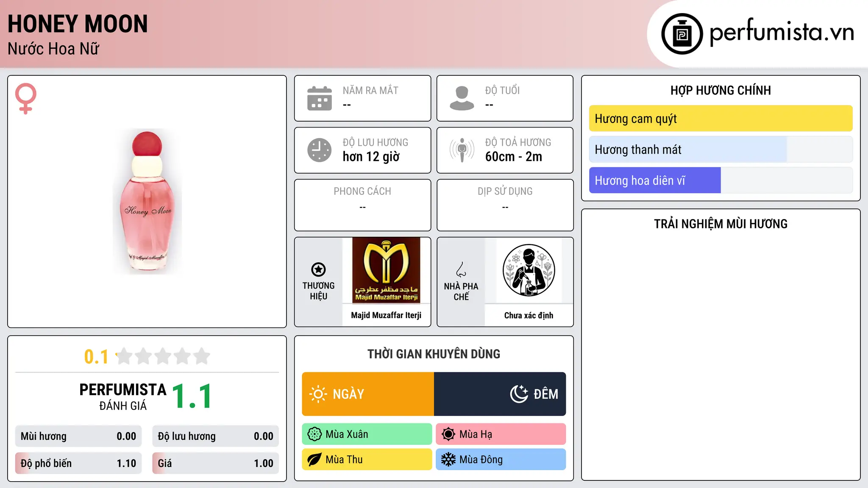Click the sillage icon beside Độ toả hương

tap(462, 150)
